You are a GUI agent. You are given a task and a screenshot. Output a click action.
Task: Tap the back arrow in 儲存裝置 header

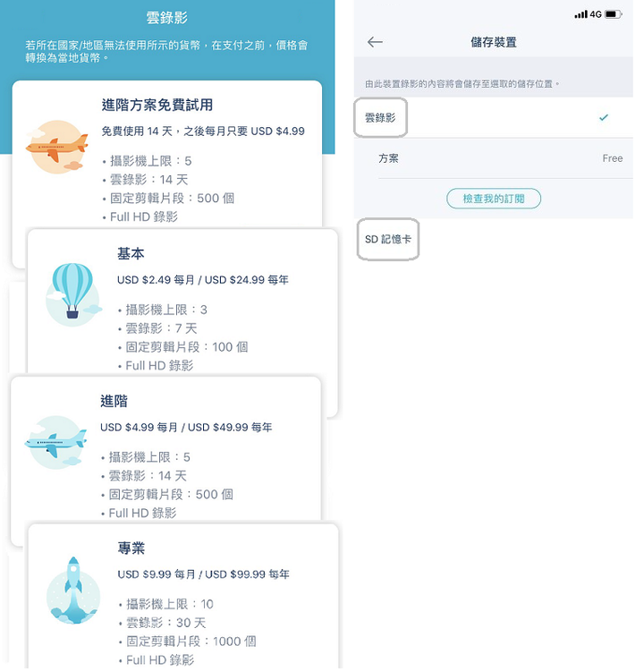(376, 42)
